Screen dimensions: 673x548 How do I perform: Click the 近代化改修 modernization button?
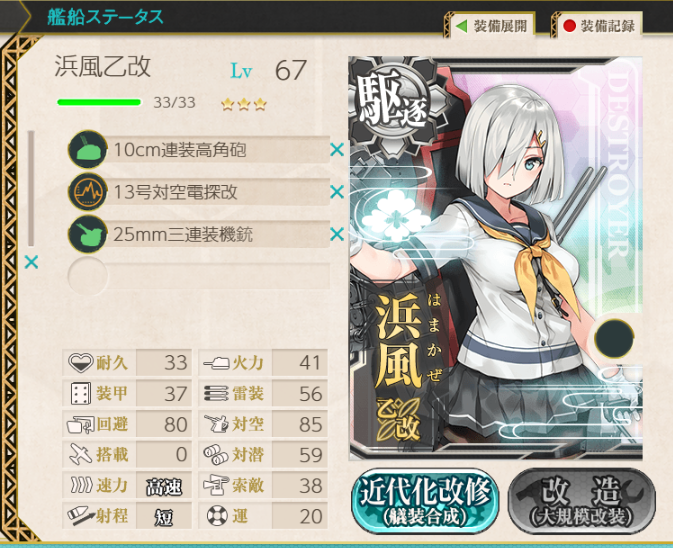[x=425, y=501]
